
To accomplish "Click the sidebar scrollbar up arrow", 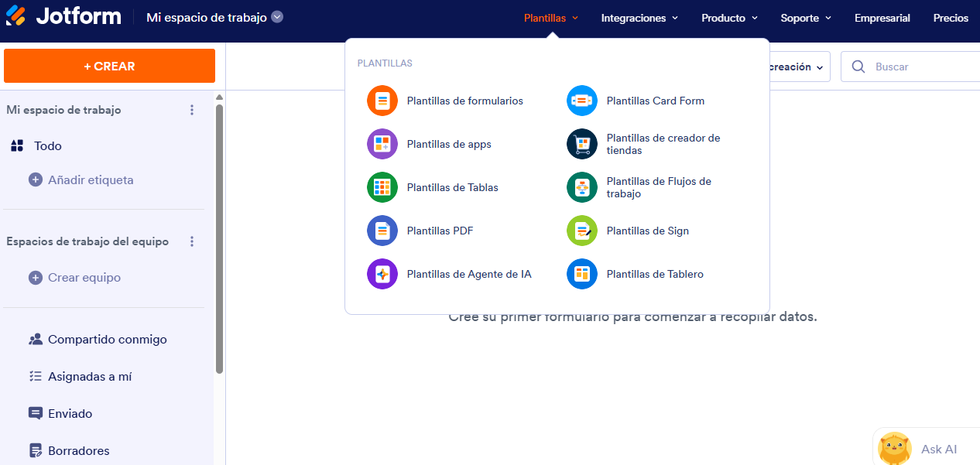I will pyautogui.click(x=219, y=97).
